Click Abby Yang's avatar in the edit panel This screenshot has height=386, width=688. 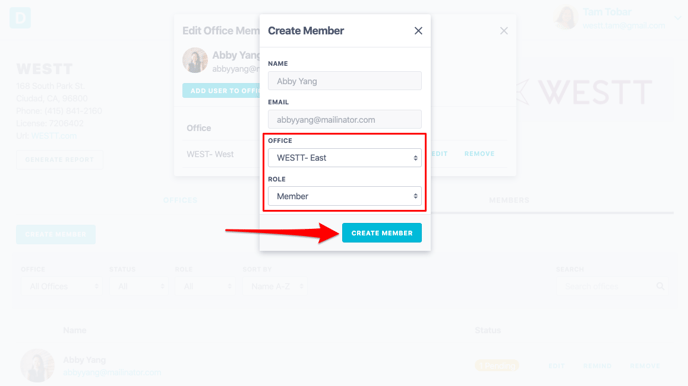coord(195,60)
